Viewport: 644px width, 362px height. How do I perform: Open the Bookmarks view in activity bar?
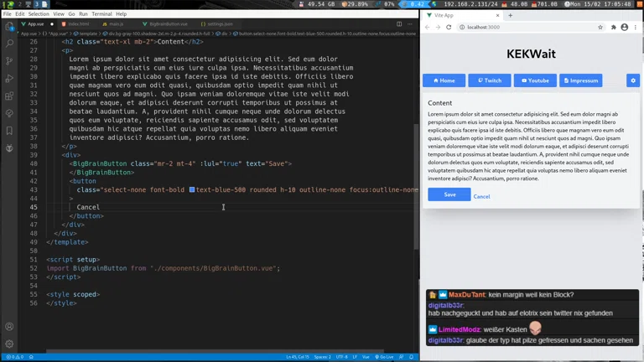[x=9, y=131]
